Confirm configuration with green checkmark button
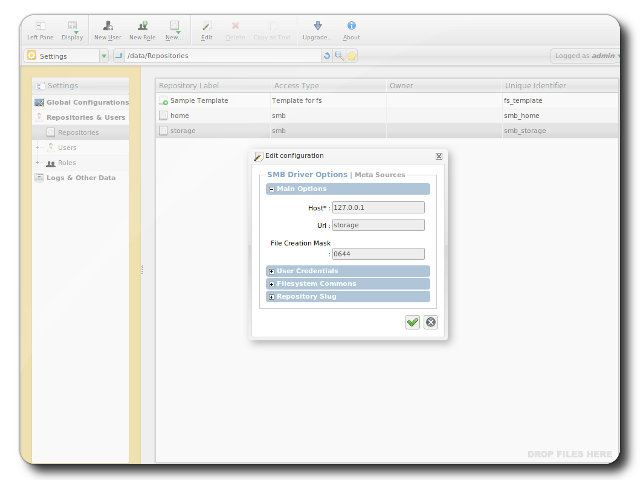 pos(412,322)
